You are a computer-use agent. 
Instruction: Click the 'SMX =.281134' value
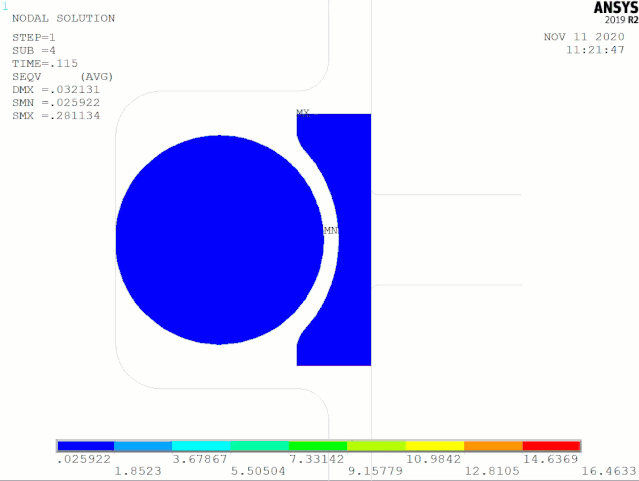[x=56, y=116]
